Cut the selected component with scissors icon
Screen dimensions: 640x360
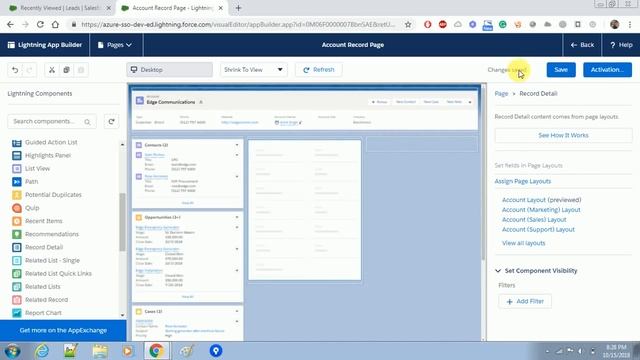[52, 70]
